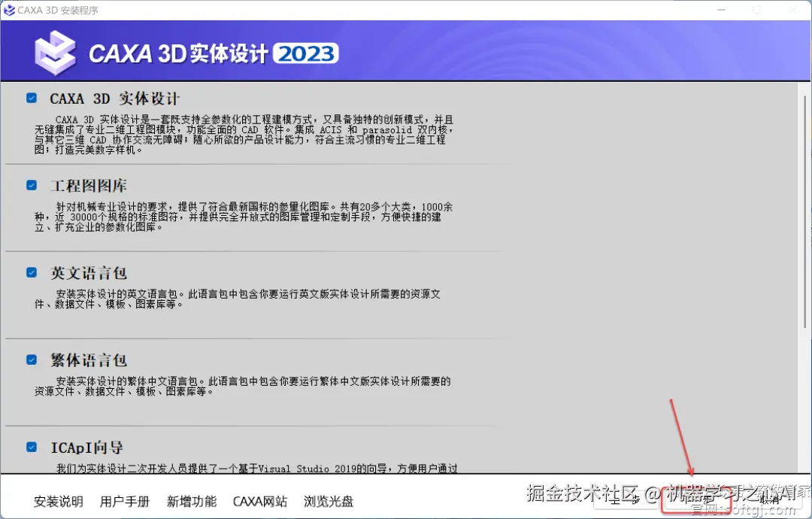The height and width of the screenshot is (519, 812).
Task: Open the 安装说明 link
Action: click(x=59, y=502)
